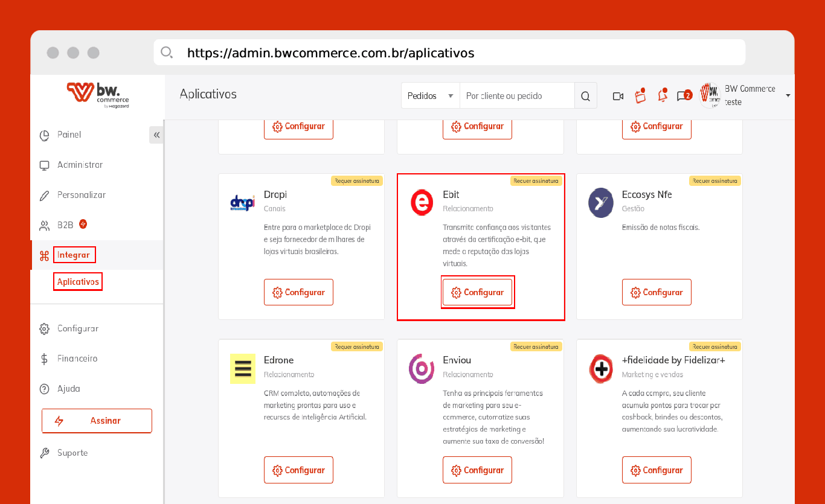Viewport: 825px width, 504px height.
Task: Click the Suporte wrench icon
Action: 44,453
